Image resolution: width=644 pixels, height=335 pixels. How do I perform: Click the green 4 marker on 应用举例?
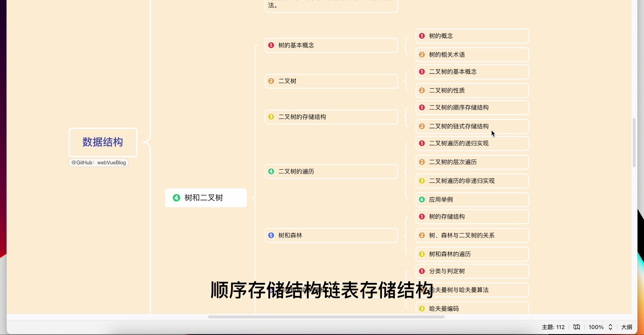(x=422, y=200)
